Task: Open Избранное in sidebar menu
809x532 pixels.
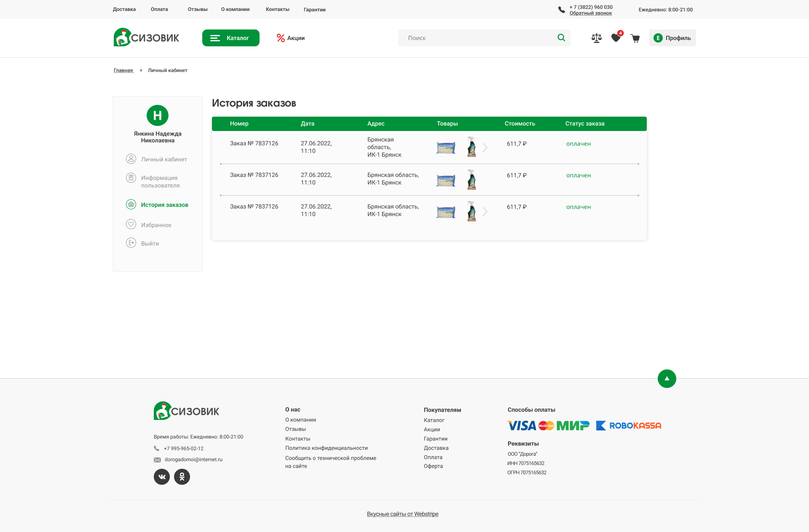Action: pyautogui.click(x=156, y=225)
